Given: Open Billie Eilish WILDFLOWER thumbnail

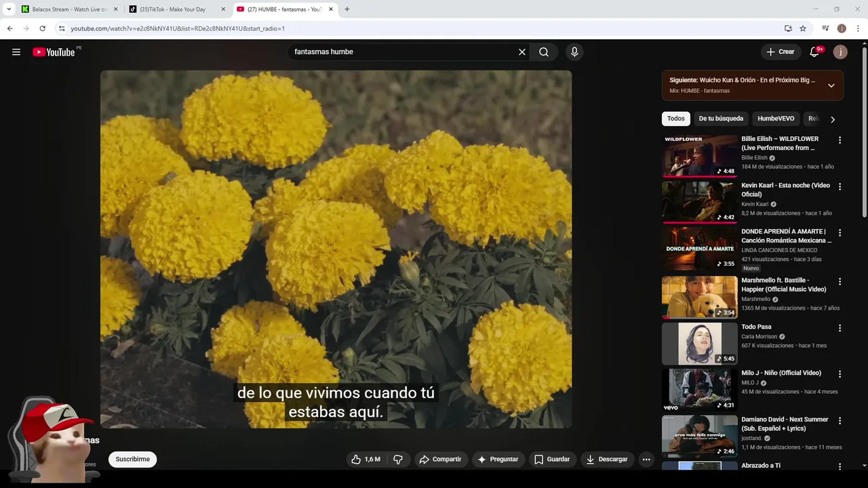Looking at the screenshot, I should tap(699, 156).
